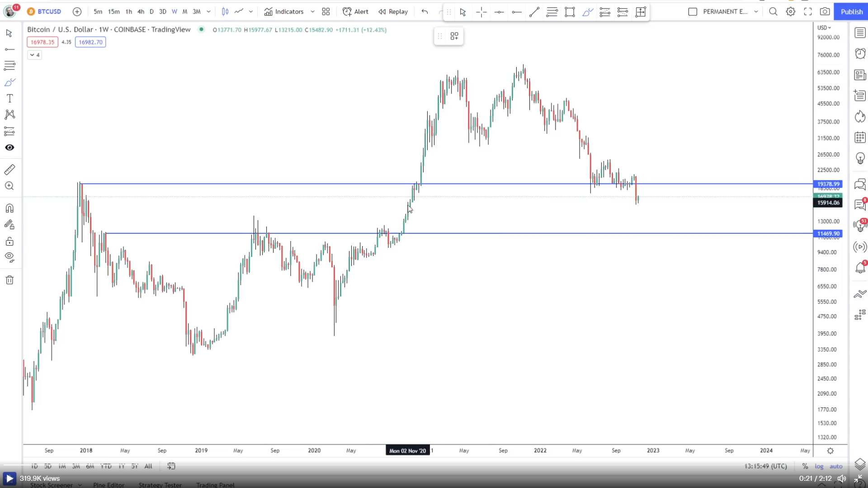Toggle Hide All Drawings eye icon

pos(9,257)
